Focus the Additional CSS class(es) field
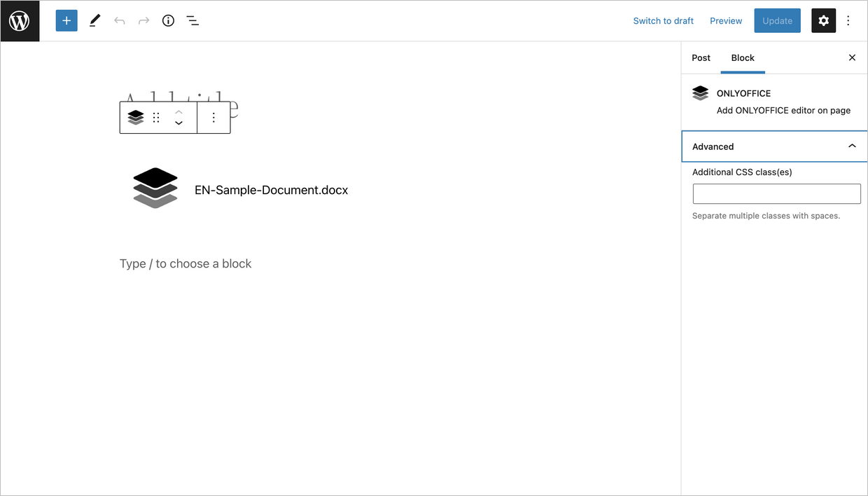868x496 pixels. click(776, 194)
